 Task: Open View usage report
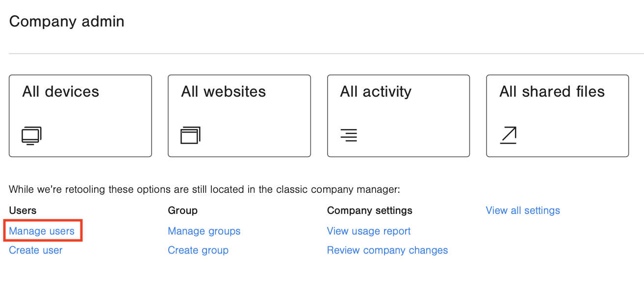coord(368,231)
